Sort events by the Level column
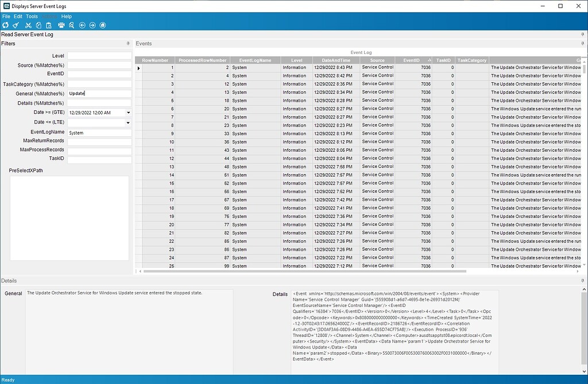This screenshot has width=588, height=384. (296, 60)
